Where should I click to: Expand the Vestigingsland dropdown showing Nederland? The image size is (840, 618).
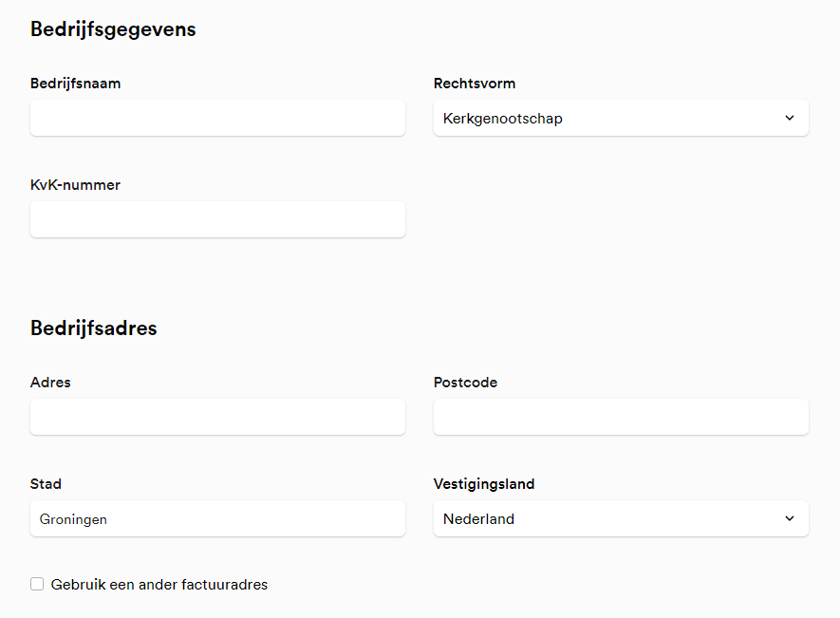[607, 519]
